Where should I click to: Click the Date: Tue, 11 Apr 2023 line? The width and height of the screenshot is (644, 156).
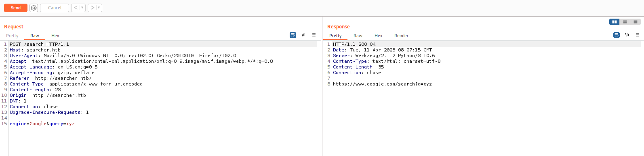[x=382, y=50]
